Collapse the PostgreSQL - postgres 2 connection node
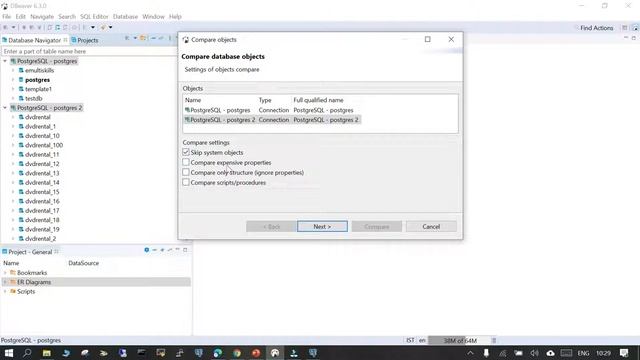The height and width of the screenshot is (360, 640). (x=5, y=108)
